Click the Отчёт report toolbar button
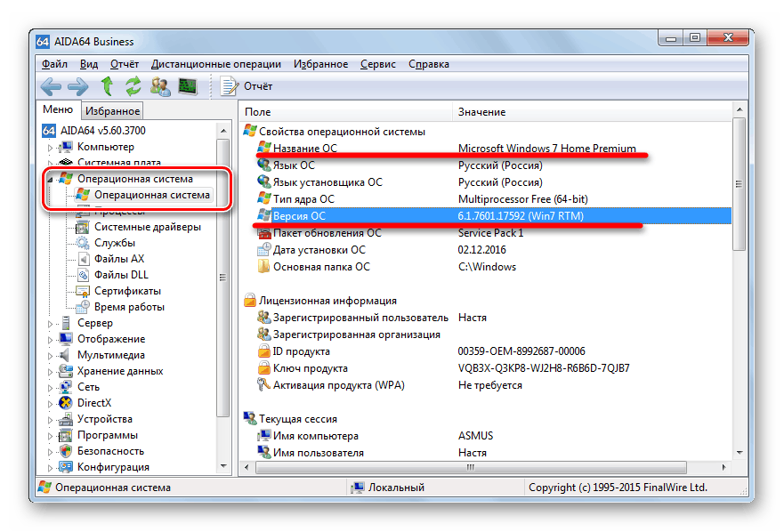This screenshot has height=532, width=784. (247, 86)
